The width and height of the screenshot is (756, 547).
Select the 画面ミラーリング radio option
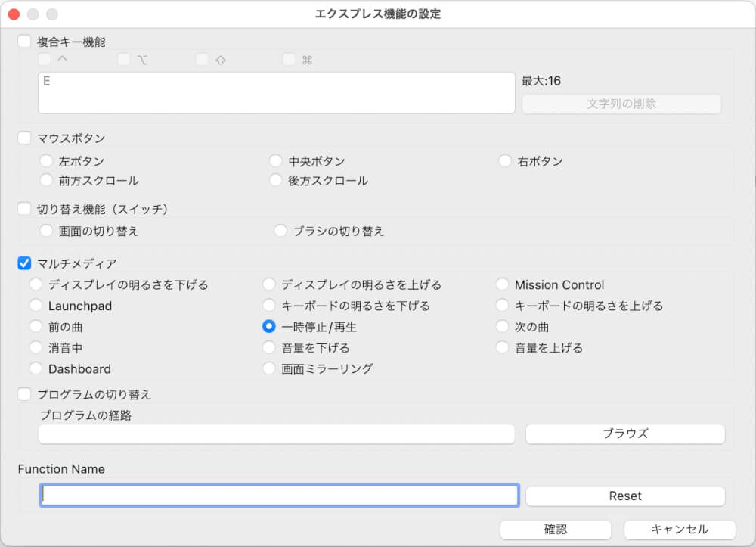coord(269,368)
